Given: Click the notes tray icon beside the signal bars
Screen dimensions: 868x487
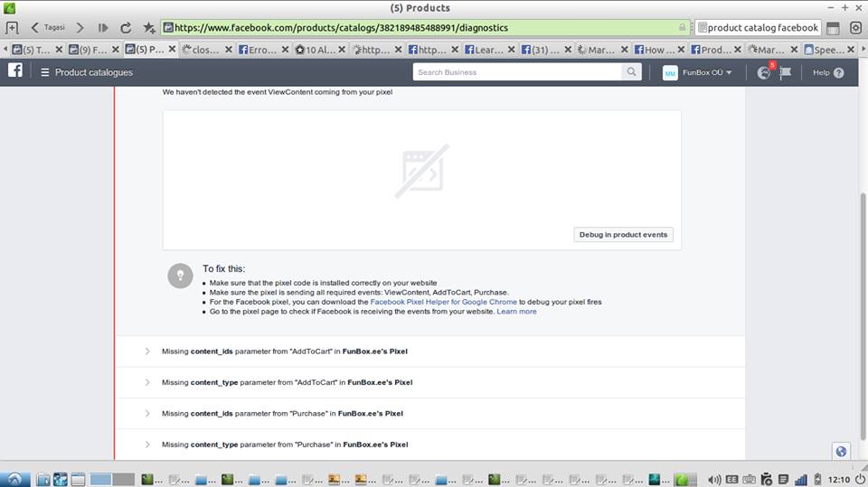Looking at the screenshot, I should pyautogui.click(x=783, y=479).
